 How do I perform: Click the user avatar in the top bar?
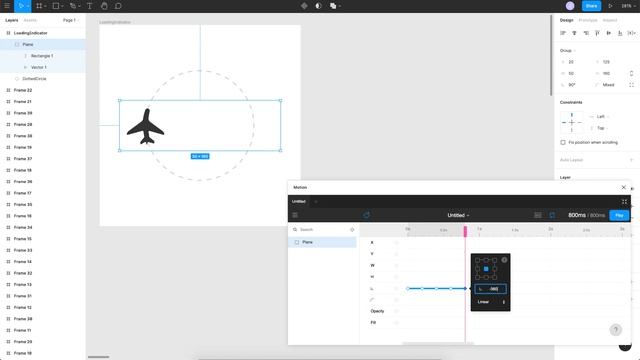tap(570, 6)
